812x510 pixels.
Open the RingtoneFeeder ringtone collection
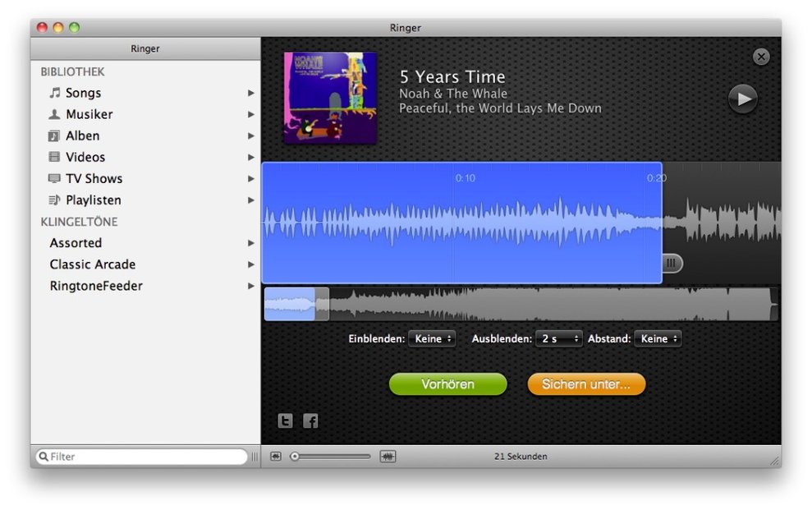coord(145,286)
